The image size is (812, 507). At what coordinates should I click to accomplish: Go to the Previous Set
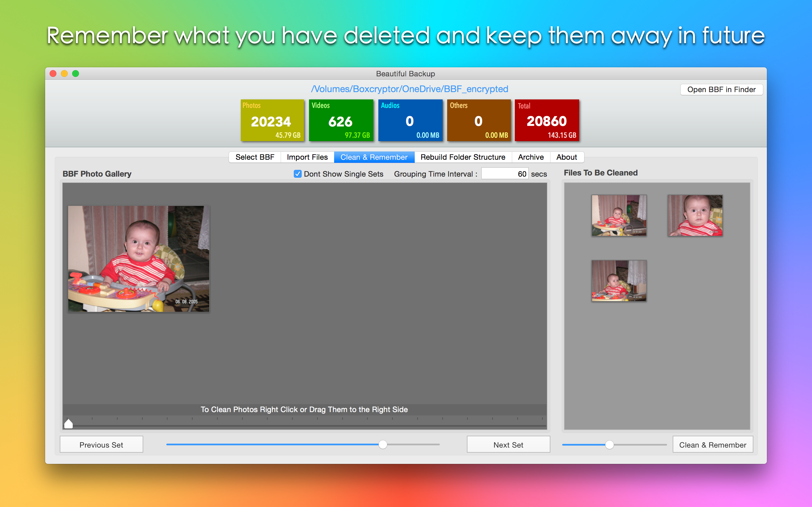pos(101,445)
